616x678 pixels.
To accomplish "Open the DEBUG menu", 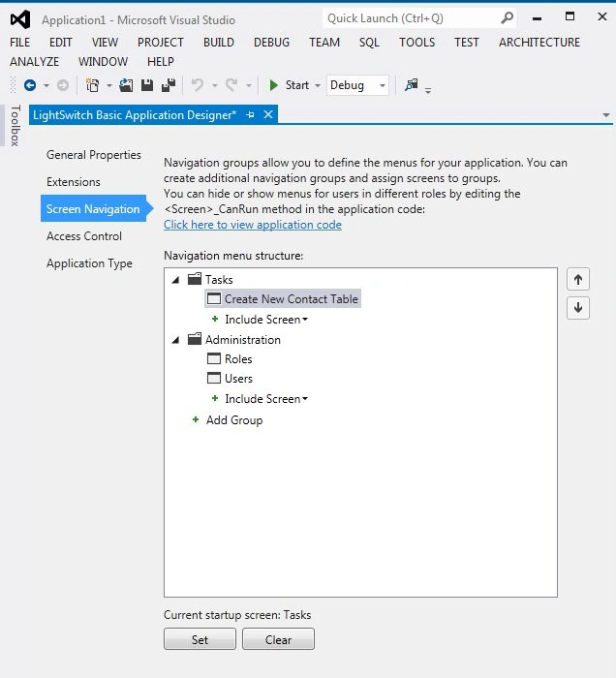I will click(271, 43).
